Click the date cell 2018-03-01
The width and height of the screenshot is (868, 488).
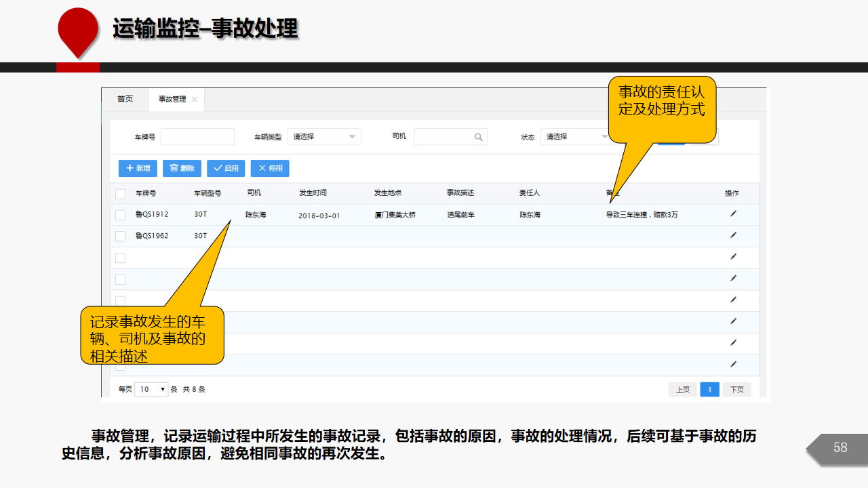[x=319, y=216]
